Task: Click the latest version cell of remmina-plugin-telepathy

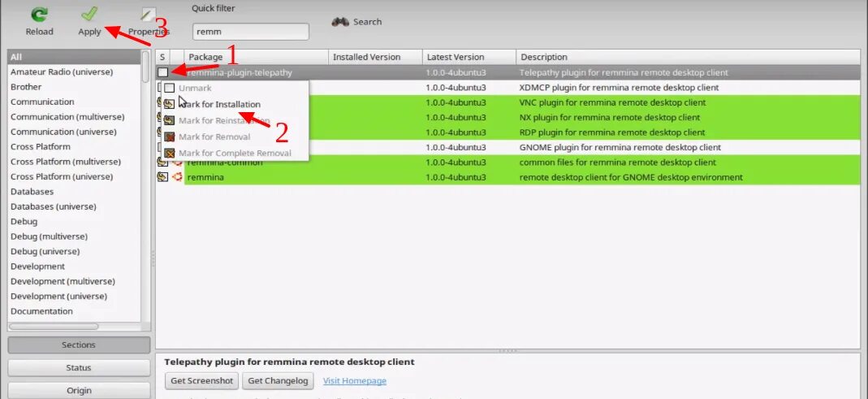Action: tap(456, 72)
